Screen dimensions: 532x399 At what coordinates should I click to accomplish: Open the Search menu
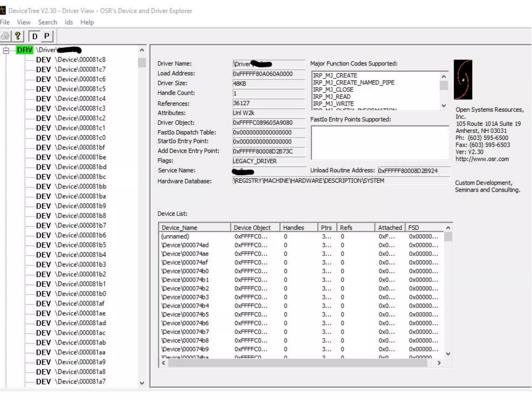point(47,22)
